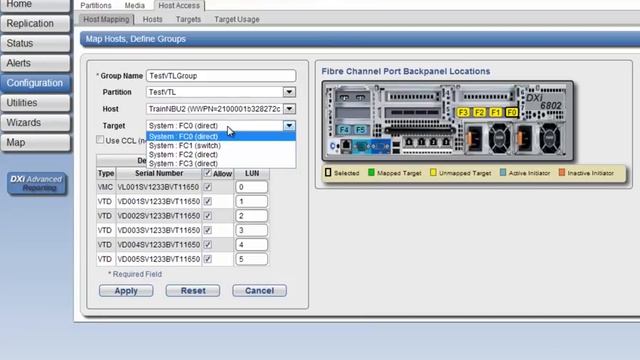Open Status in sidebar
The width and height of the screenshot is (640, 360).
point(36,43)
